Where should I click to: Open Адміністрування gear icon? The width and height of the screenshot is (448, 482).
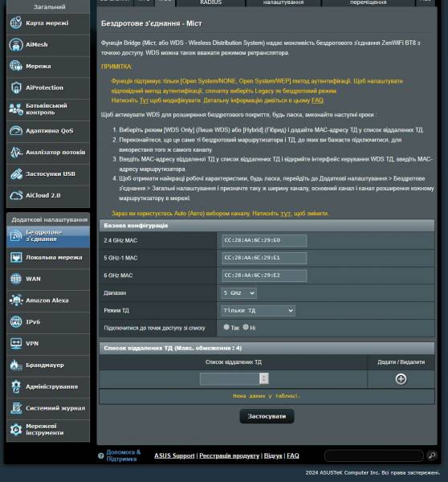(x=16, y=386)
